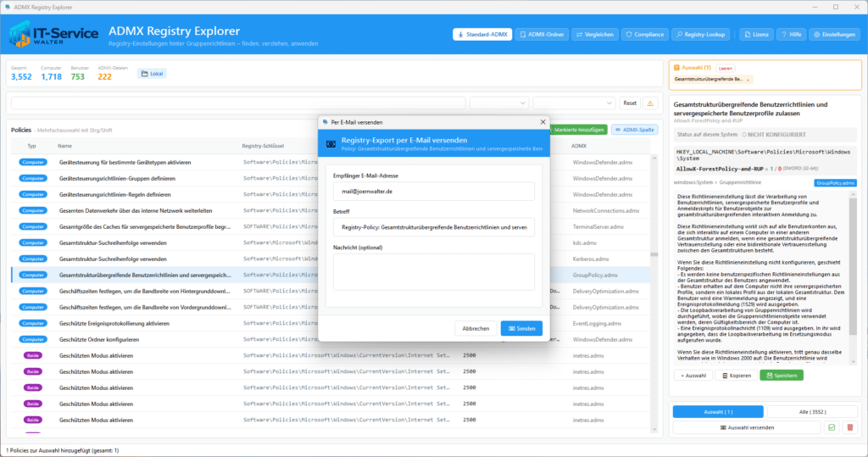Image resolution: width=868 pixels, height=457 pixels.
Task: Click the green checkmark icon beside Auswahl versenden
Action: pyautogui.click(x=832, y=427)
